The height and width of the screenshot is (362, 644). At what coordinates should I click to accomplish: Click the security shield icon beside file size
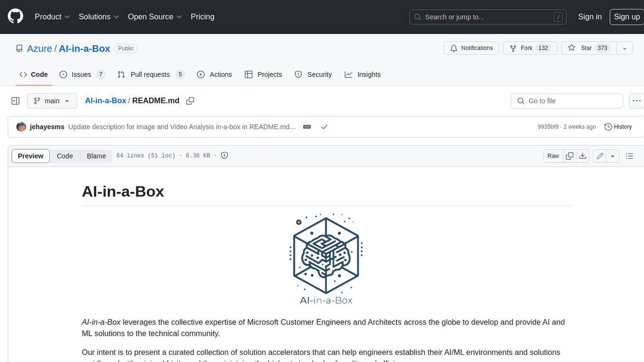point(224,155)
